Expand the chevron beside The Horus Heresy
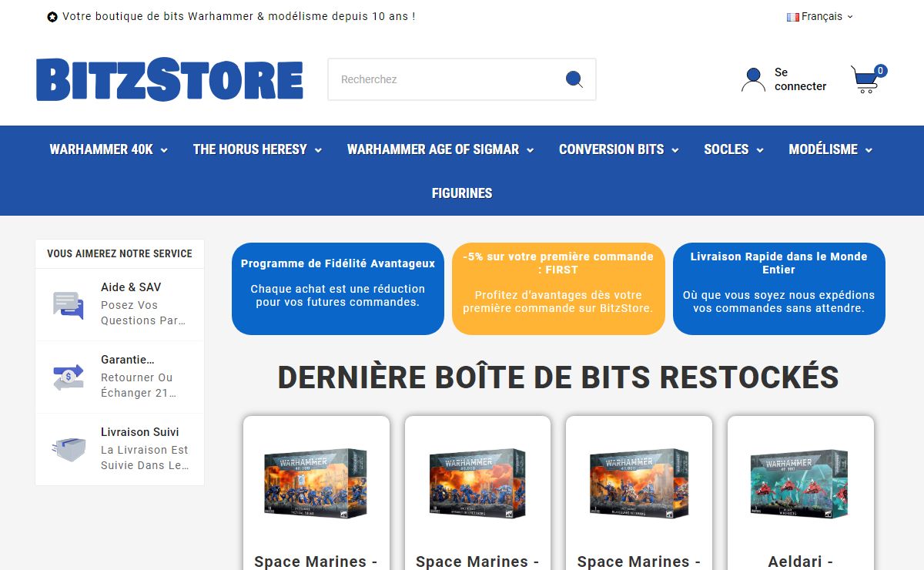Image resolution: width=924 pixels, height=570 pixels. coord(318,150)
